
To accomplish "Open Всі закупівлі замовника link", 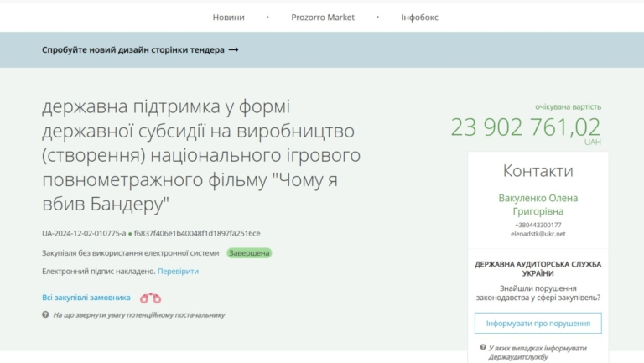I will [86, 298].
